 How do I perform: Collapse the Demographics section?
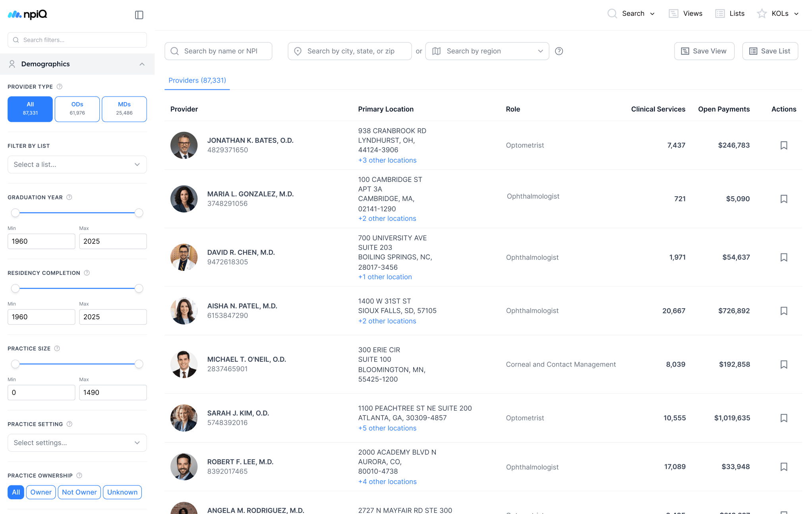142,64
